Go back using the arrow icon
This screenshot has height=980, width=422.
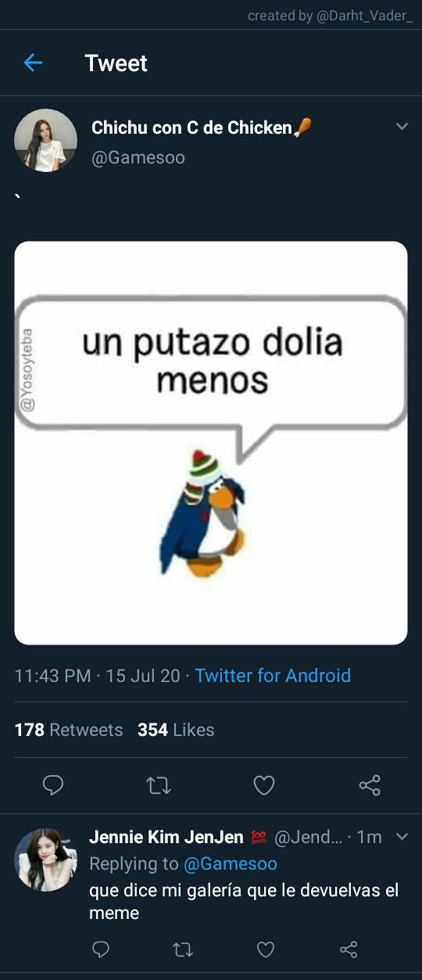33,63
